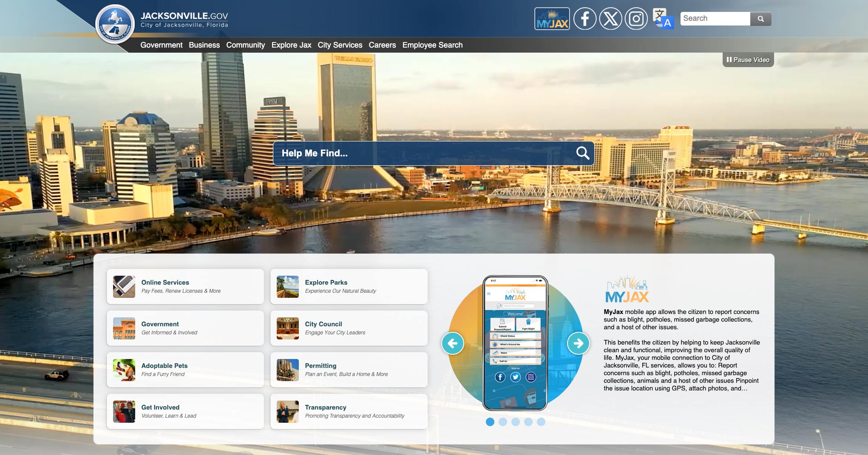Select the third carousel indicator dot
The image size is (868, 455).
(x=516, y=422)
